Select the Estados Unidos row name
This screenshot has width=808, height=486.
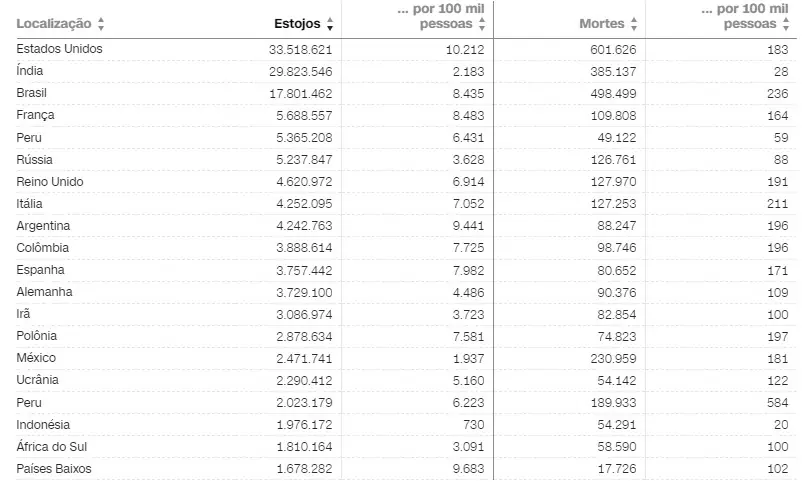click(x=59, y=49)
